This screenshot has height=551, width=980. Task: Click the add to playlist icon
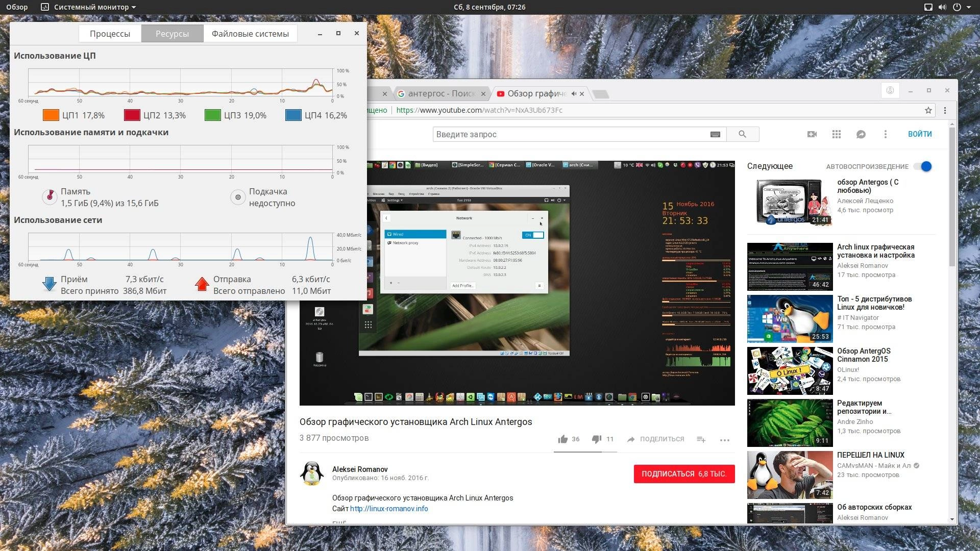point(701,440)
